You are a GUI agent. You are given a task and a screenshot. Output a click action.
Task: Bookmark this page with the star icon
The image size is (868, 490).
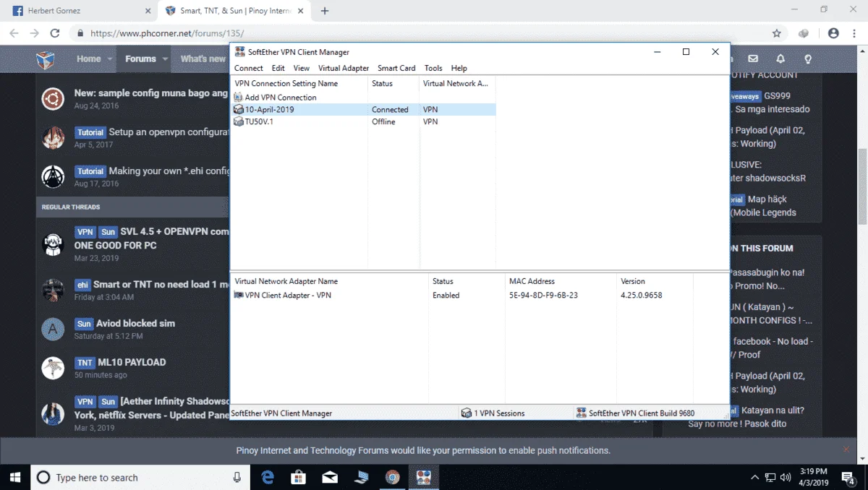point(777,33)
